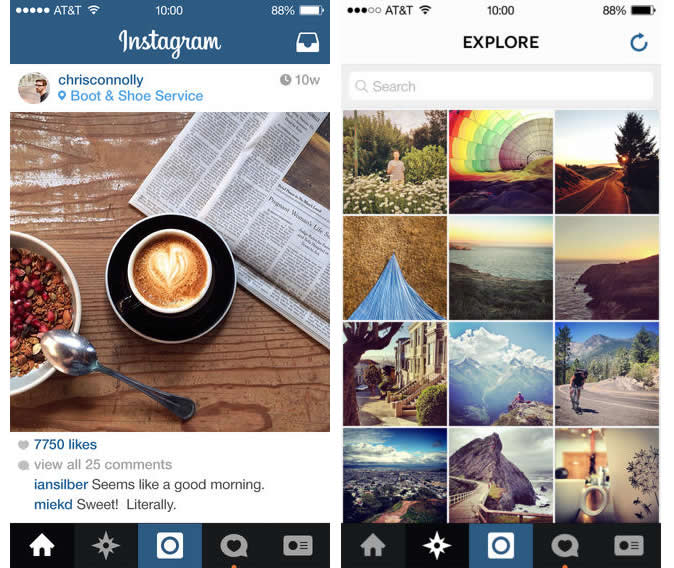Open the cyclist on mountain road photo
The height and width of the screenshot is (568, 674).
607,374
